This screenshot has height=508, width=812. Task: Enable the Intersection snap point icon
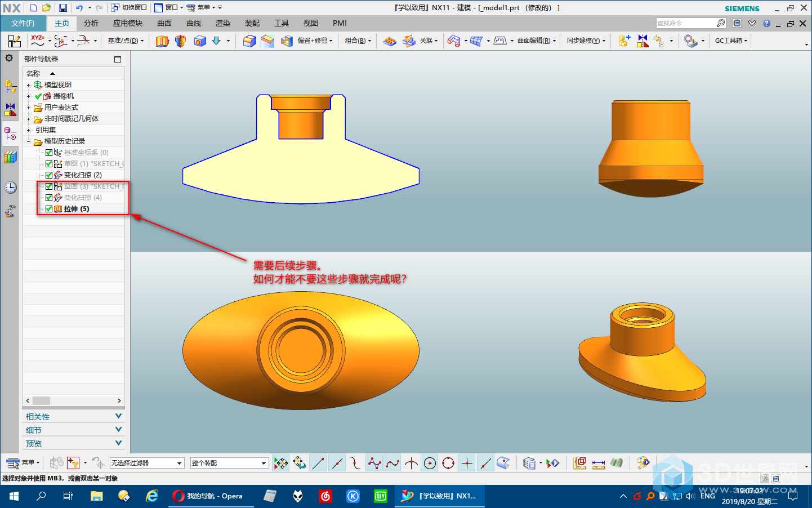[x=411, y=463]
